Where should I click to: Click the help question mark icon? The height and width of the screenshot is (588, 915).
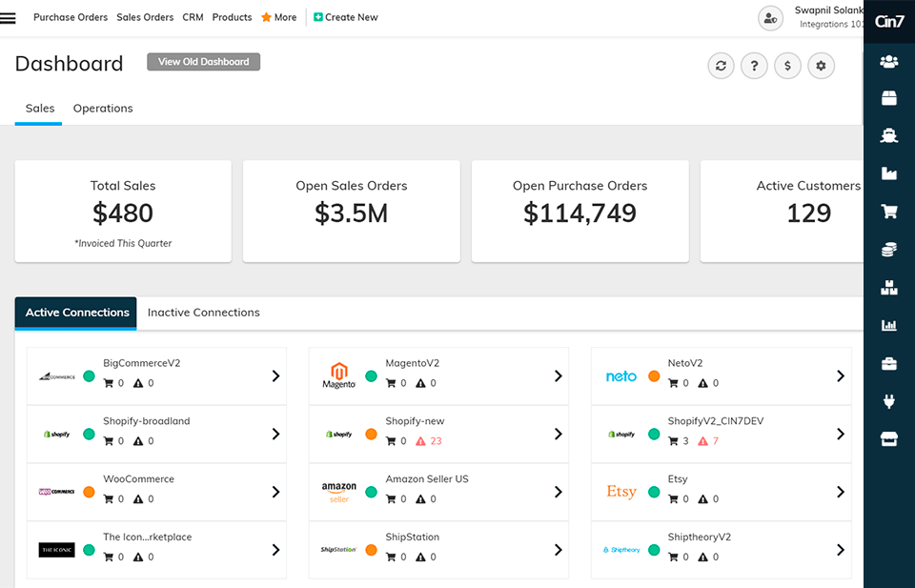click(x=754, y=66)
